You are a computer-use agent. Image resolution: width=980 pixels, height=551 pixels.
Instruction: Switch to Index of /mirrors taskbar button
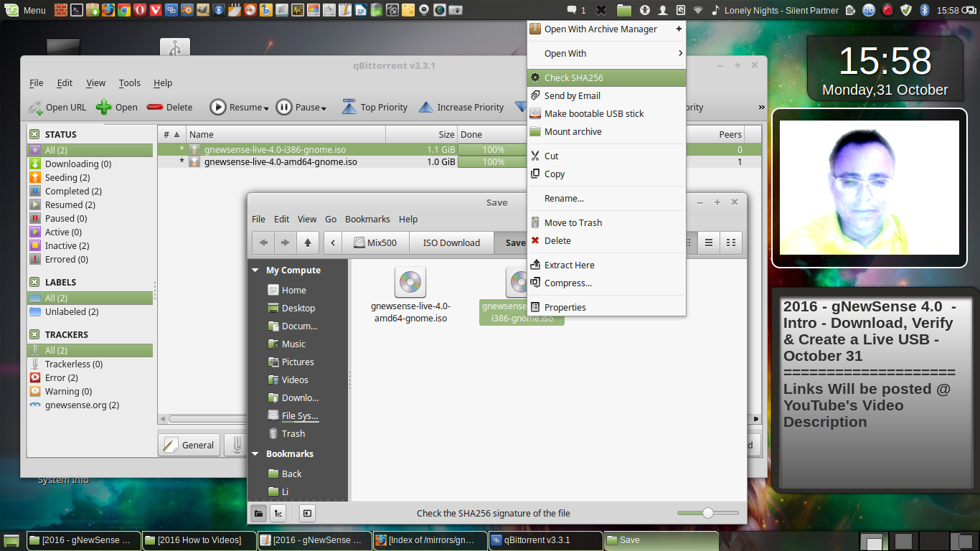(x=430, y=540)
